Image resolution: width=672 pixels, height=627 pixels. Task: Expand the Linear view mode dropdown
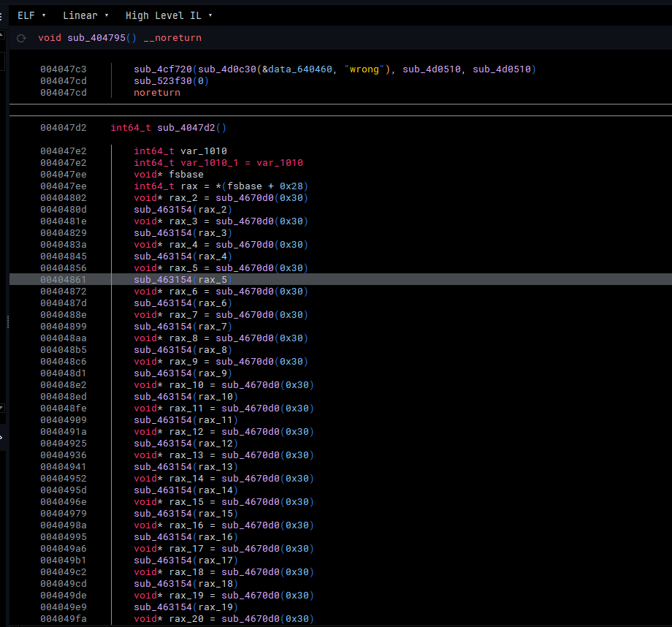point(85,15)
